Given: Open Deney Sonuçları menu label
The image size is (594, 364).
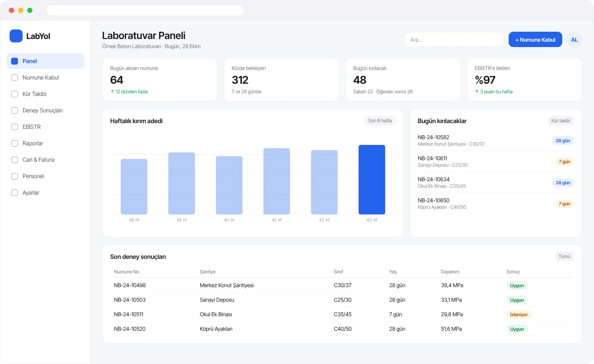Looking at the screenshot, I should tap(42, 110).
